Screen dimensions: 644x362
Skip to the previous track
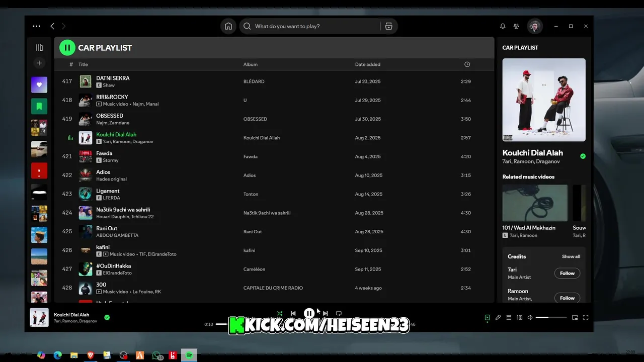(293, 313)
